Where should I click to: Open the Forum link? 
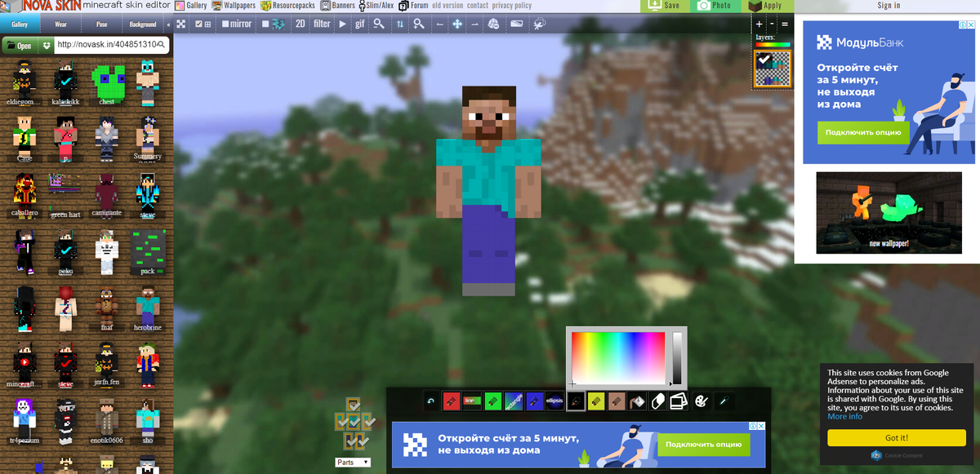(413, 6)
